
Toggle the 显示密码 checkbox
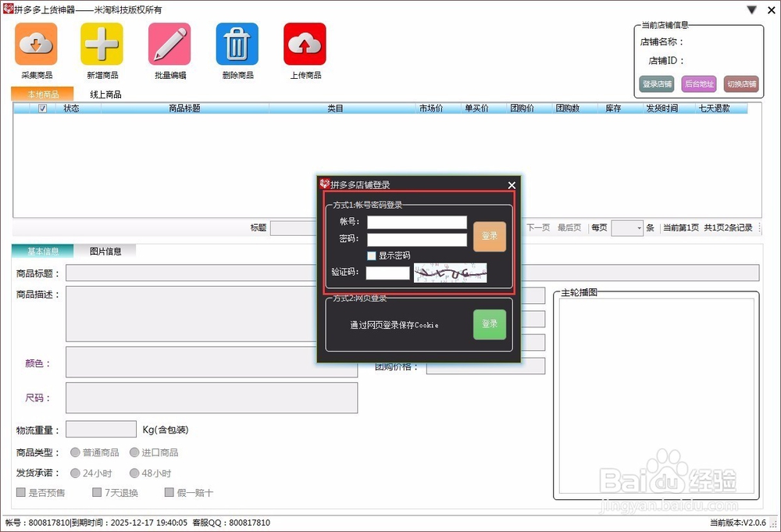pyautogui.click(x=372, y=255)
